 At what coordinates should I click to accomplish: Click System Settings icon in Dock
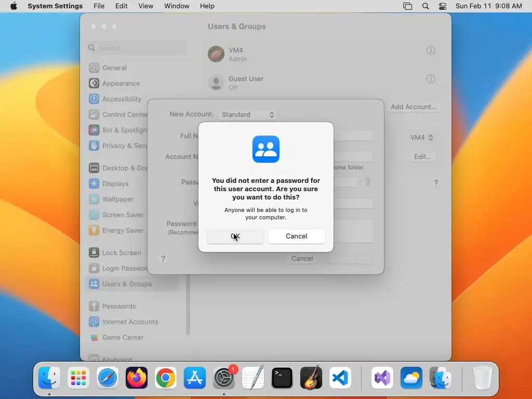coord(224,378)
